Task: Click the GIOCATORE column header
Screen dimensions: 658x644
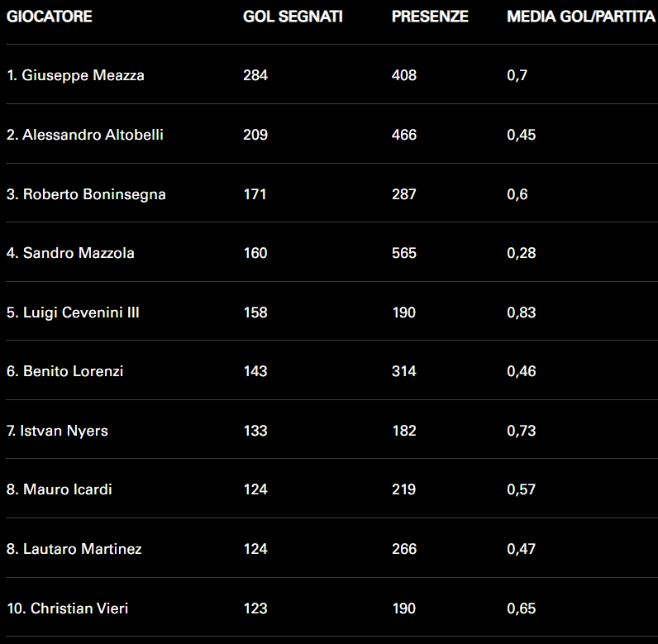Action: (50, 17)
